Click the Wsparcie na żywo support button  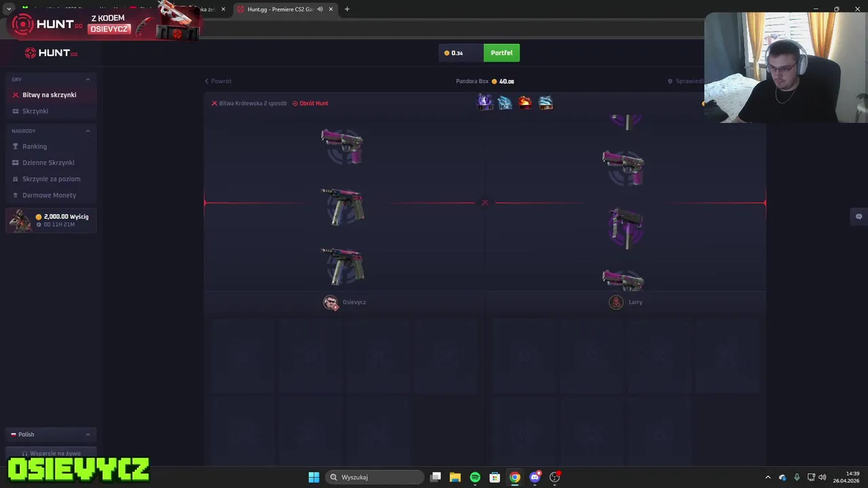(51, 453)
